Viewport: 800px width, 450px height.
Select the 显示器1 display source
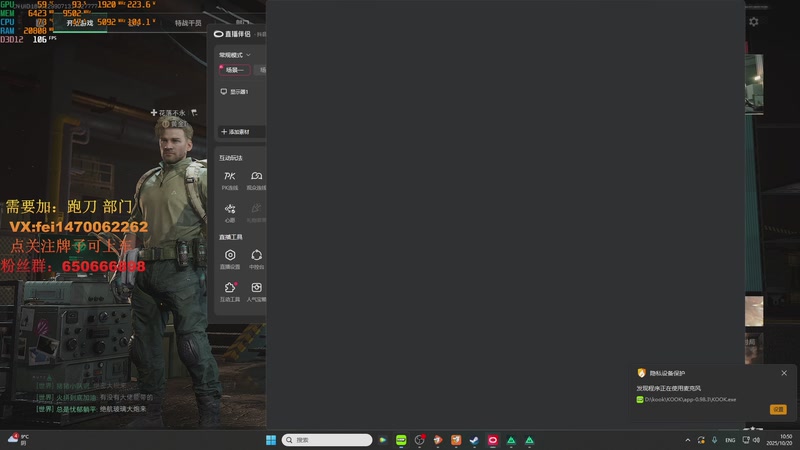(234, 92)
